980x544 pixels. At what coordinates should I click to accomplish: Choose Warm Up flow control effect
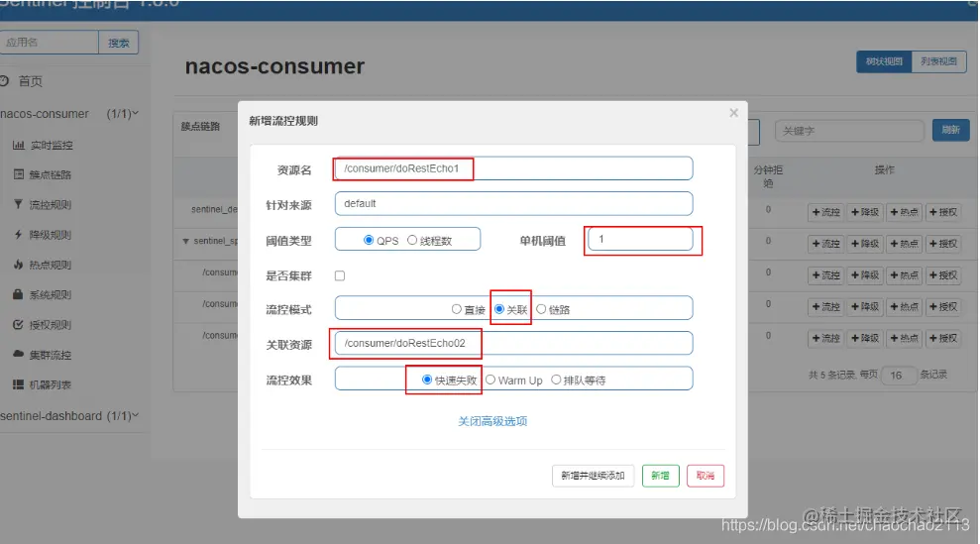[490, 380]
